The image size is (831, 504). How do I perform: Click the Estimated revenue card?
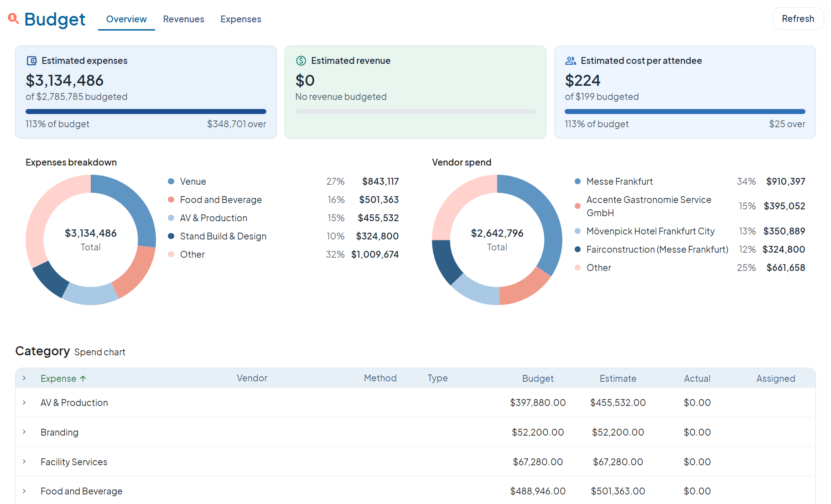(415, 92)
